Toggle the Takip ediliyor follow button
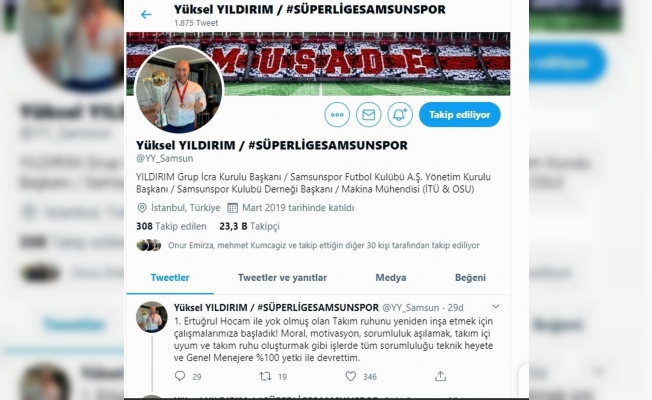The width and height of the screenshot is (652, 400). coord(459,115)
